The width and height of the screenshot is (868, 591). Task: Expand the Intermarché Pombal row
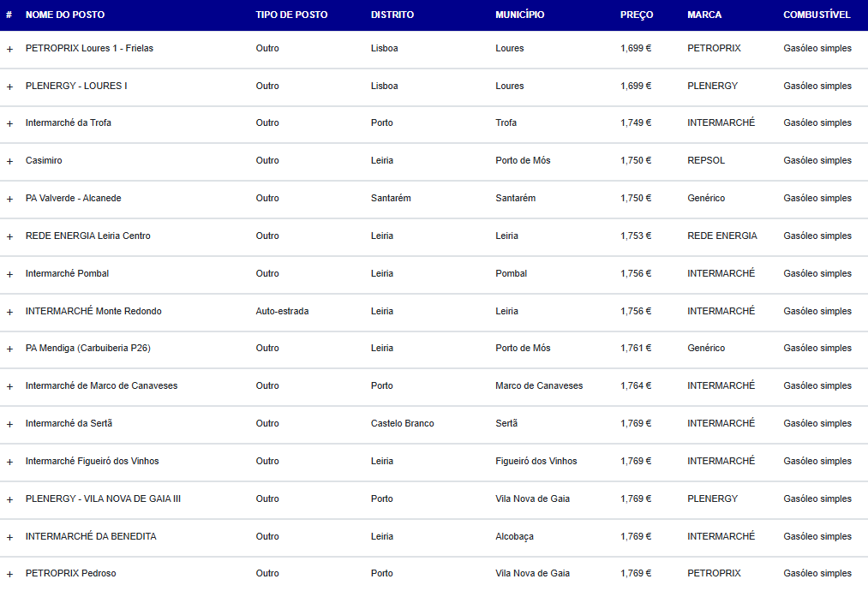click(x=9, y=274)
